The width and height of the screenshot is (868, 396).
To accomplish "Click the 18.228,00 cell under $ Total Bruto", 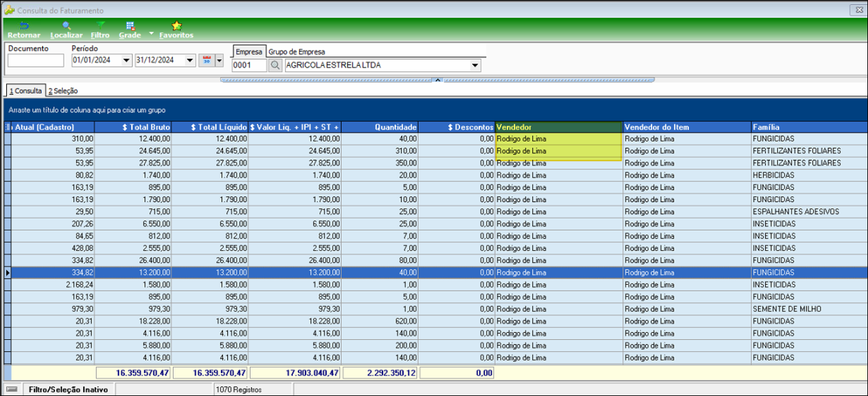I will pos(133,321).
